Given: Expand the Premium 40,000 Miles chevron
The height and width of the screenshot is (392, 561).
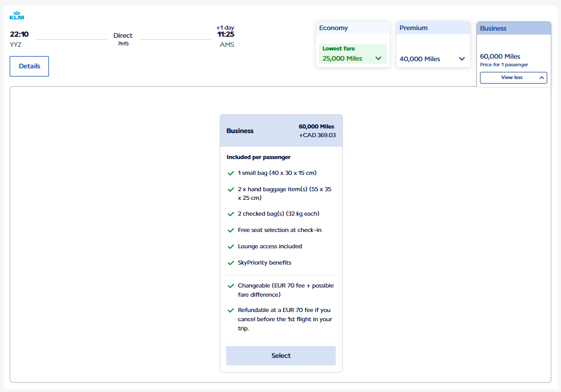Looking at the screenshot, I should click(x=462, y=59).
